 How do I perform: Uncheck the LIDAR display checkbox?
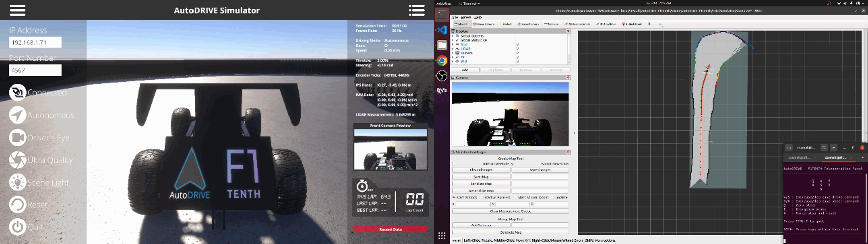tap(517, 49)
